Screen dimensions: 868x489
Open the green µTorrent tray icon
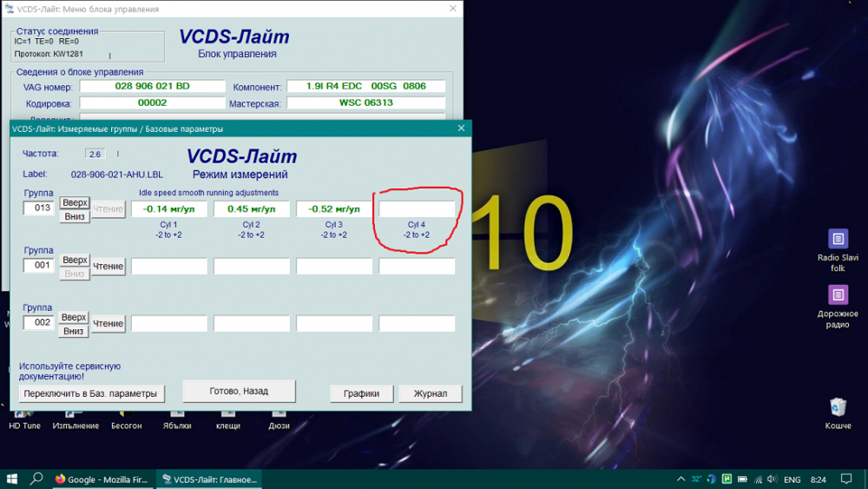[x=727, y=479]
